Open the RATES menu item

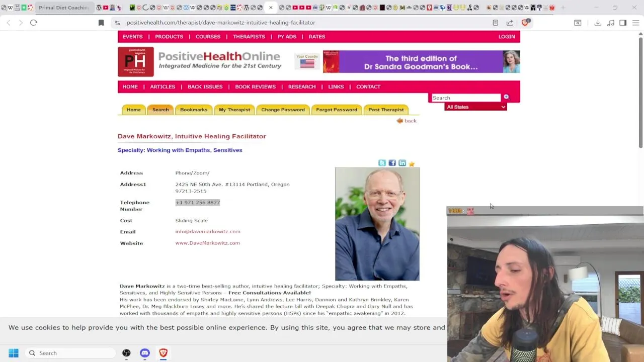click(317, 37)
